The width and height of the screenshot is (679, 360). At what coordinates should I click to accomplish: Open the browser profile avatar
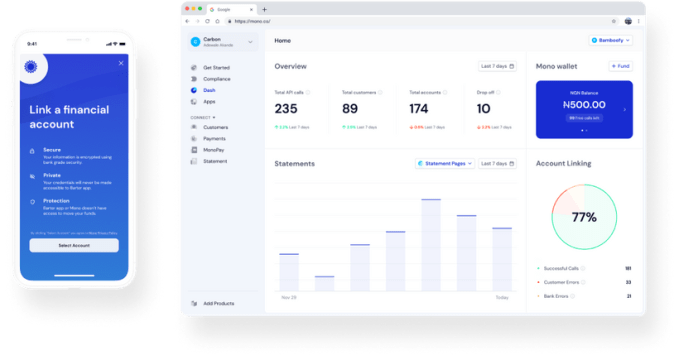click(628, 21)
